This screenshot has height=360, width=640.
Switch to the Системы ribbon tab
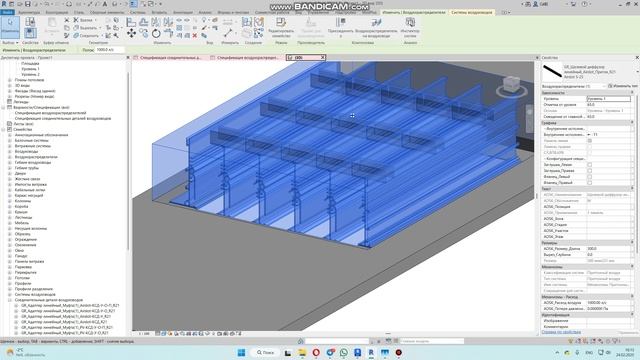138,12
